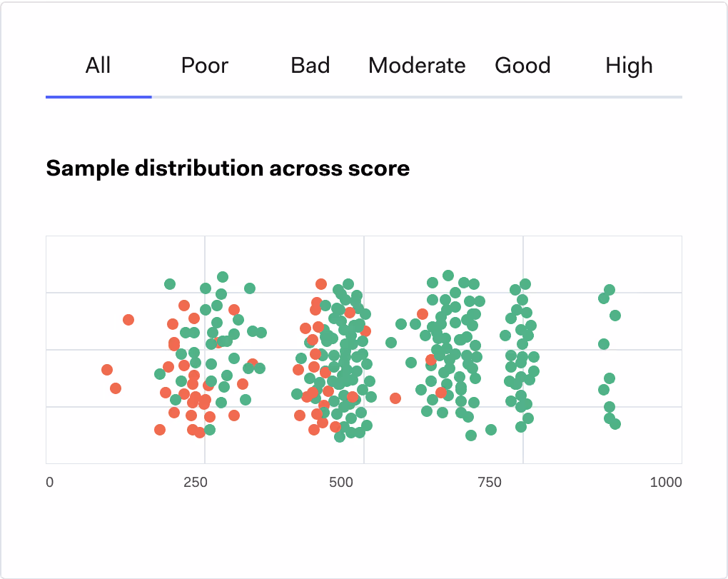The height and width of the screenshot is (579, 728).
Task: Click the All tab
Action: coord(98,66)
